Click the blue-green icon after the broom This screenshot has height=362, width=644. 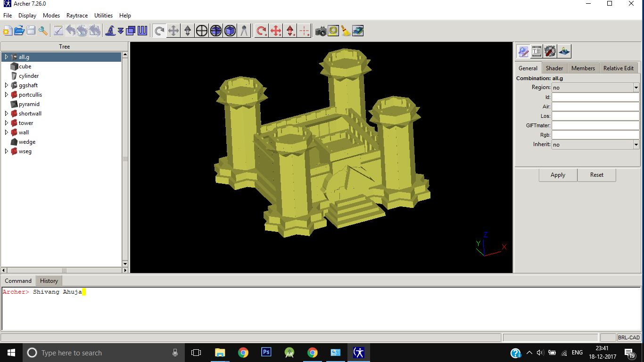coord(358,31)
